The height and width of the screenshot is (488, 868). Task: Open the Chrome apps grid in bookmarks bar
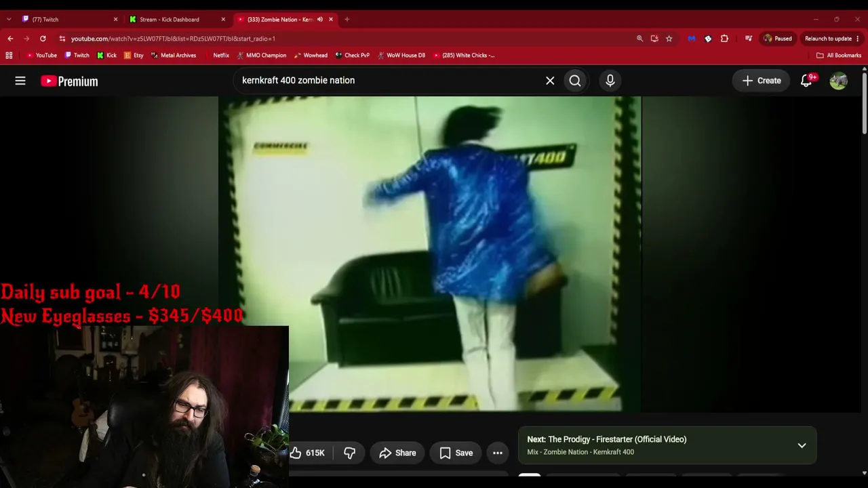(9, 56)
